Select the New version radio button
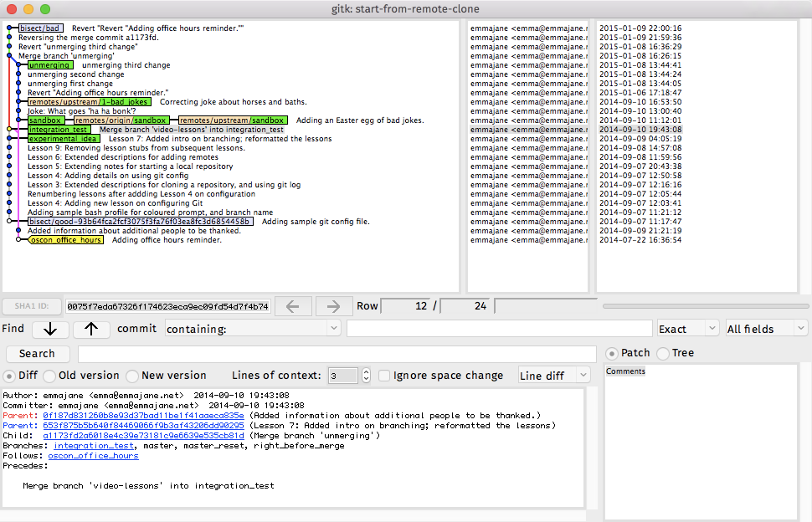812x522 pixels. [132, 376]
